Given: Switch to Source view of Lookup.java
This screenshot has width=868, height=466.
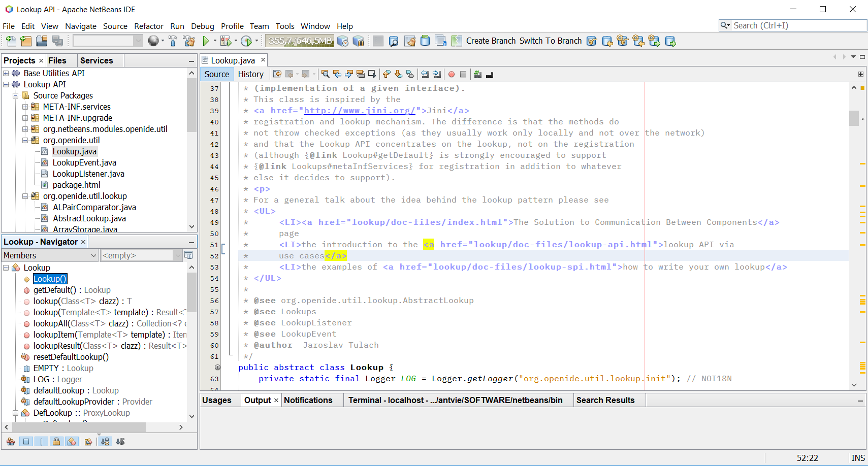Looking at the screenshot, I should [x=217, y=74].
